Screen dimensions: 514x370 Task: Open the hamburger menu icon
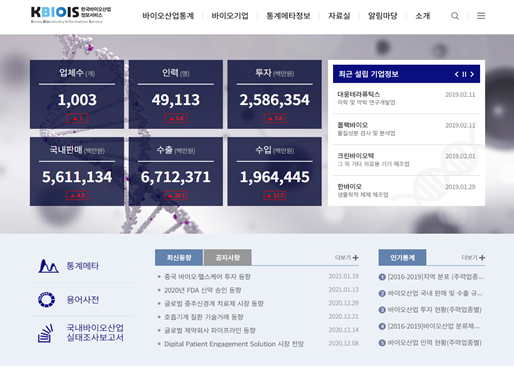pyautogui.click(x=481, y=16)
